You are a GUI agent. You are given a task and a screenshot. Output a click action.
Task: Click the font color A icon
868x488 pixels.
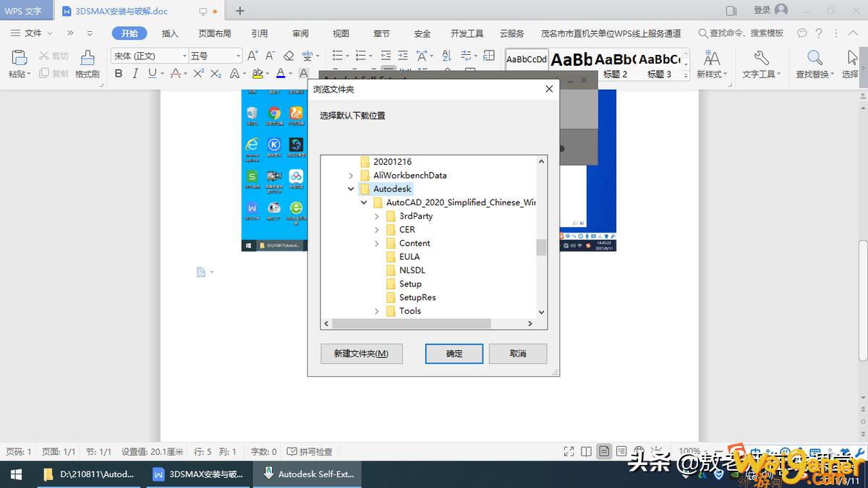pos(281,74)
